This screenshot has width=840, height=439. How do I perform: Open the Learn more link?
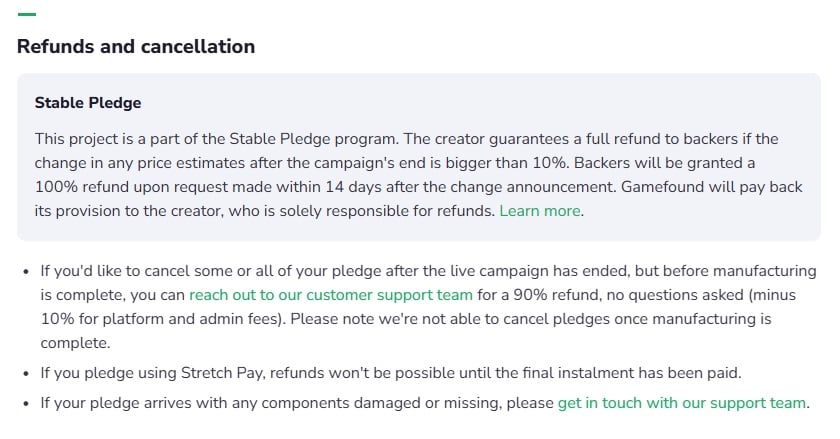539,211
